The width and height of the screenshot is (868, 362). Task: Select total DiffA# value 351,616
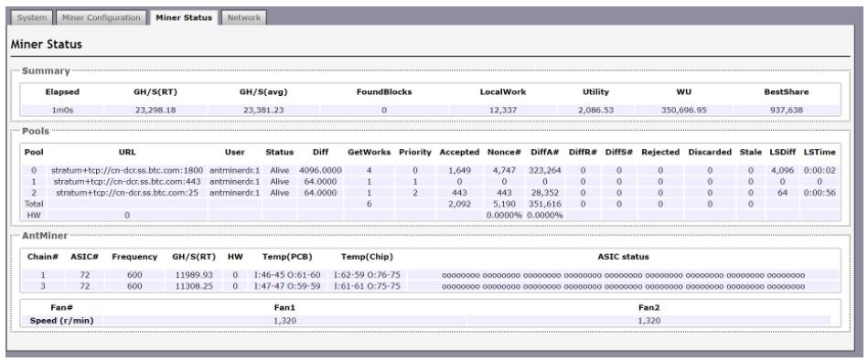point(544,204)
